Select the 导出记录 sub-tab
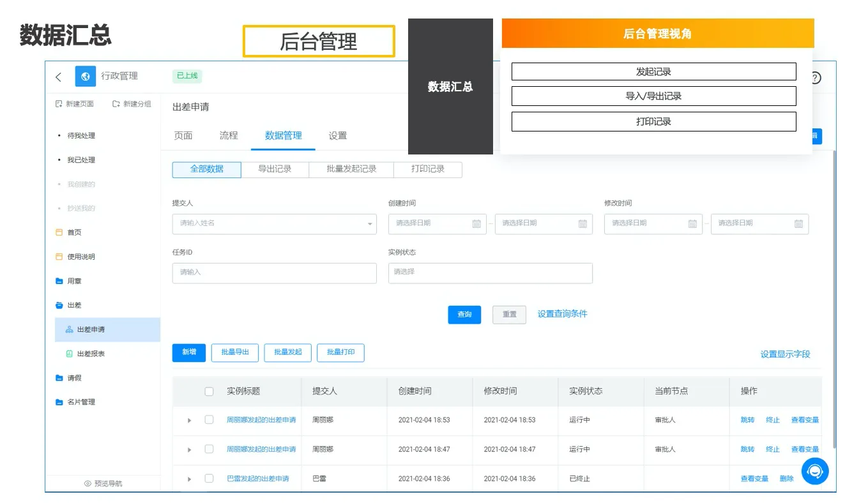The width and height of the screenshot is (868, 503). click(x=275, y=169)
